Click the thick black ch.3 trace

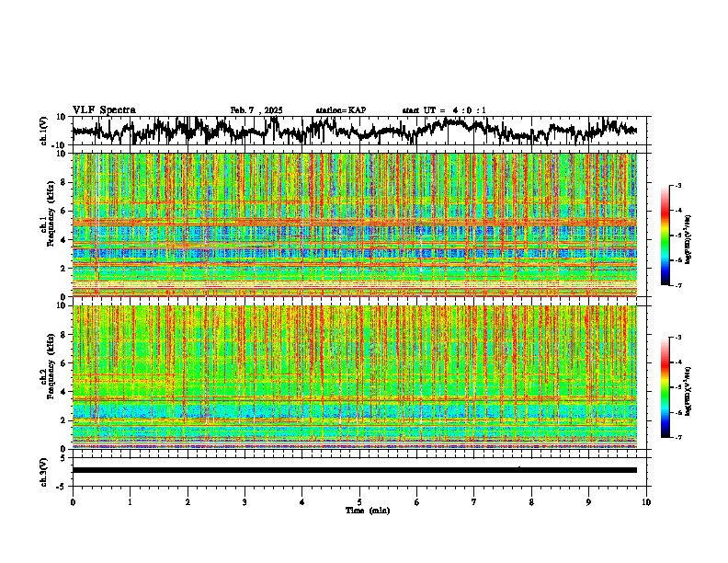tap(355, 470)
